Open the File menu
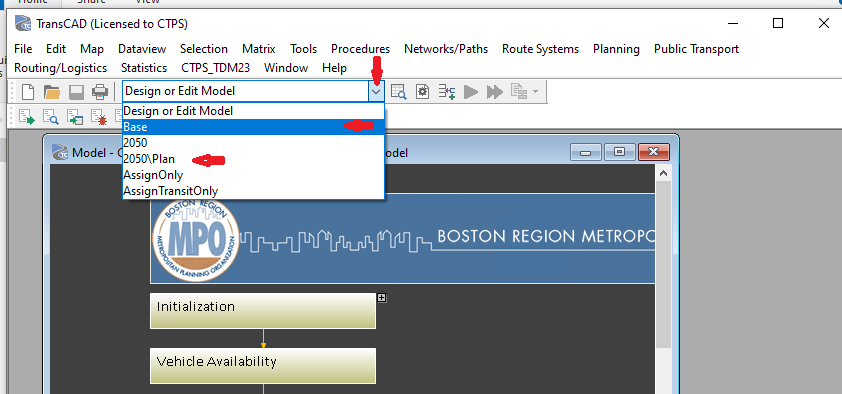Viewport: 842px width, 394px height. coord(23,49)
